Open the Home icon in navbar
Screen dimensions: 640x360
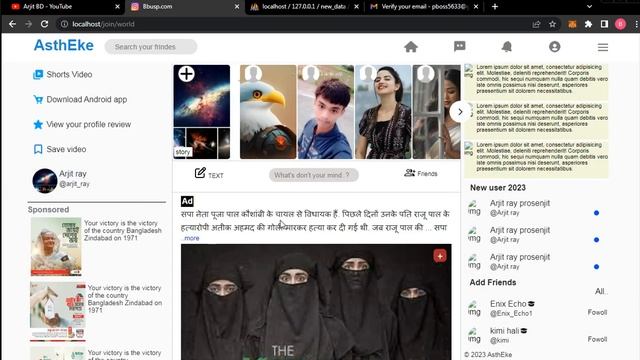pyautogui.click(x=411, y=47)
